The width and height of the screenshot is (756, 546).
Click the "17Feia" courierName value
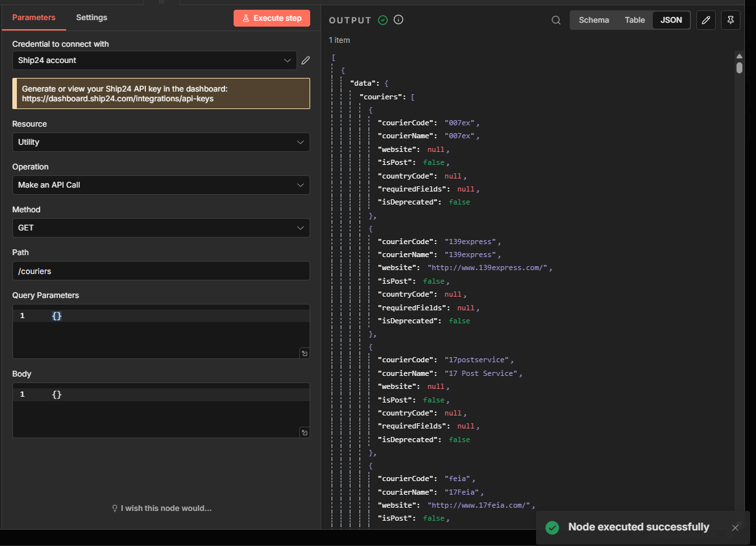click(461, 492)
